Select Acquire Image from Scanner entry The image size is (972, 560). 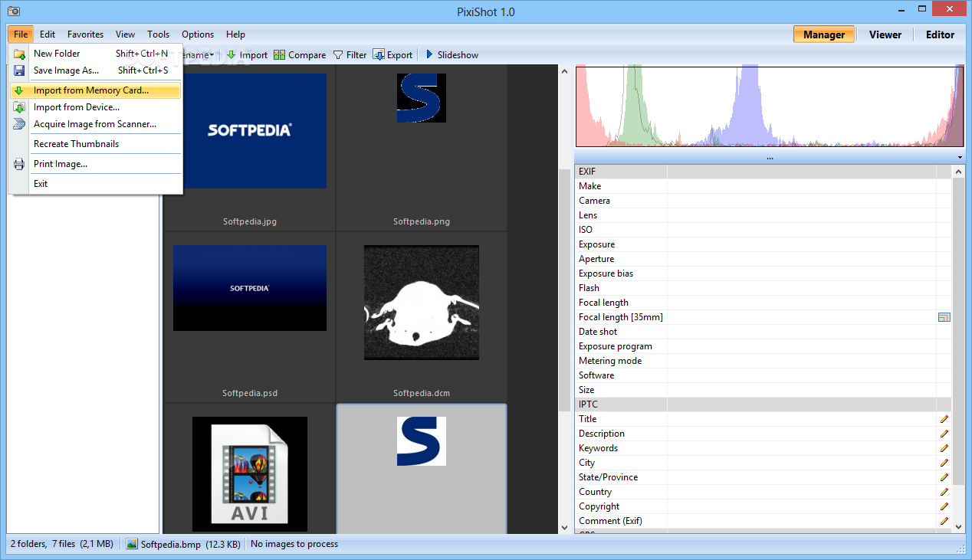pos(96,124)
